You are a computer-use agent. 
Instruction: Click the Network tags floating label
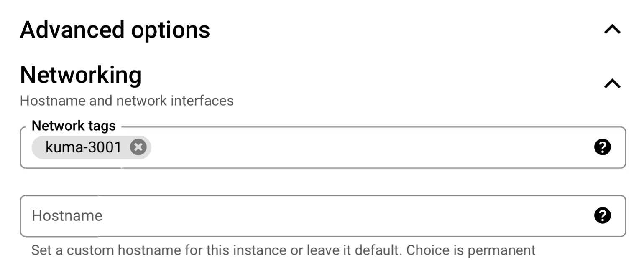[x=74, y=125]
